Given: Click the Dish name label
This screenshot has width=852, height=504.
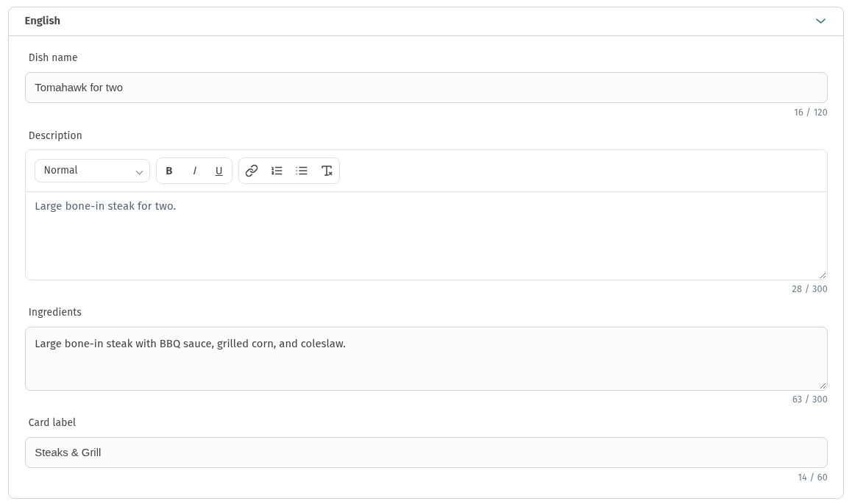Looking at the screenshot, I should (53, 57).
